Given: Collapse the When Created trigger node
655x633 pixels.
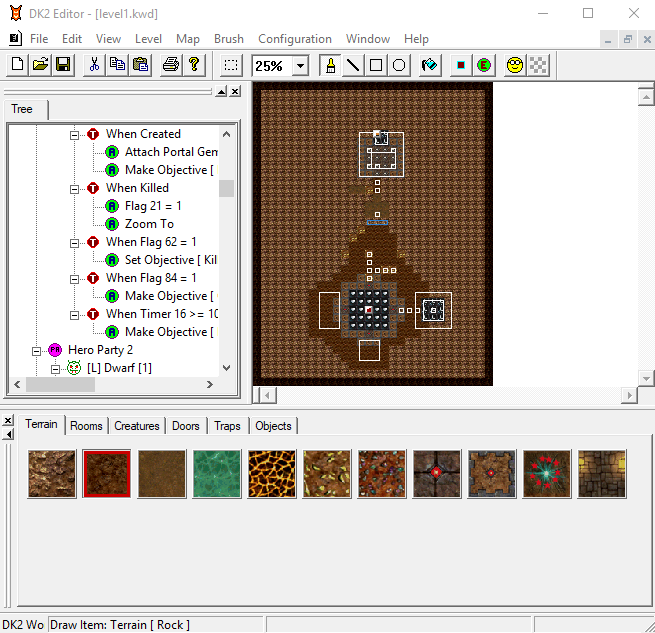Looking at the screenshot, I should click(74, 135).
